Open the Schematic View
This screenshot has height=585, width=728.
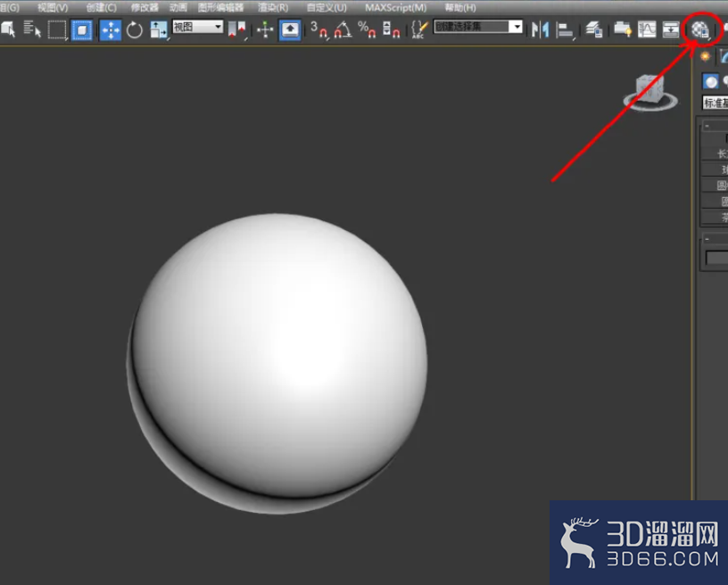[670, 29]
